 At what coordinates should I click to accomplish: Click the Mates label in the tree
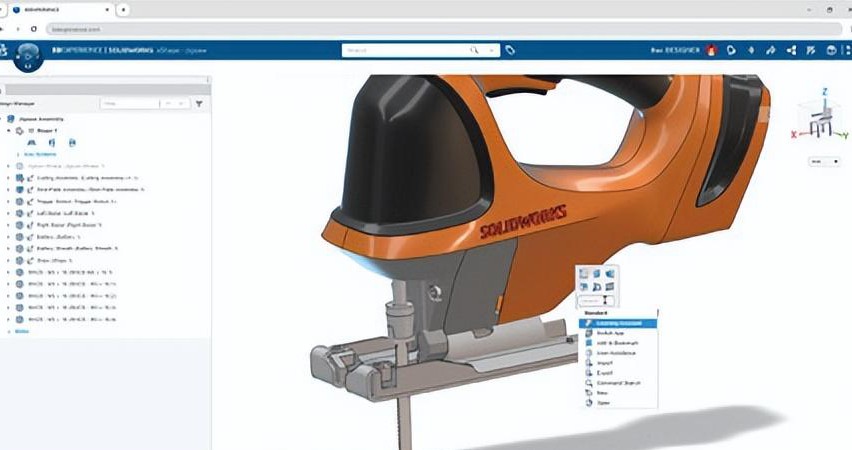point(22,331)
